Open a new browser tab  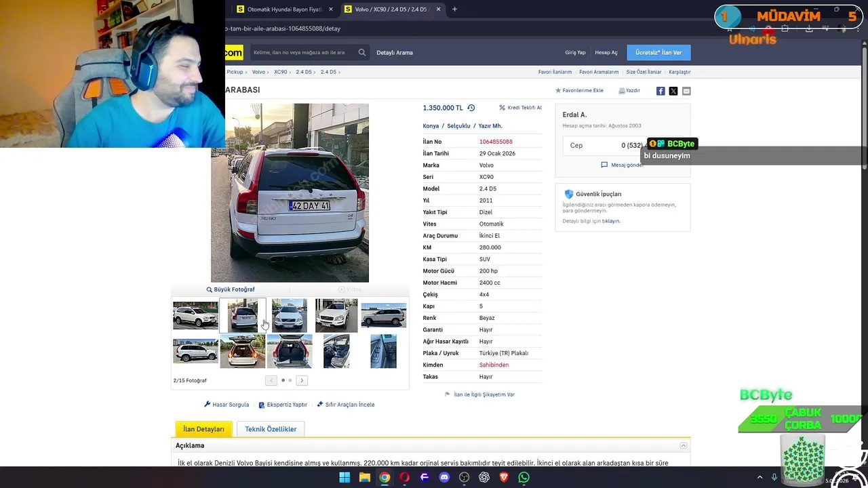coord(454,9)
